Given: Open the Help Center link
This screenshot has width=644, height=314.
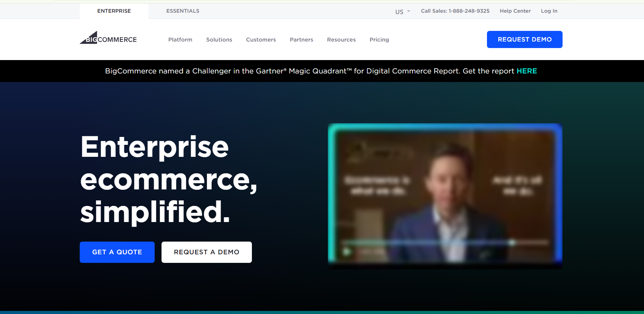Looking at the screenshot, I should [515, 11].
